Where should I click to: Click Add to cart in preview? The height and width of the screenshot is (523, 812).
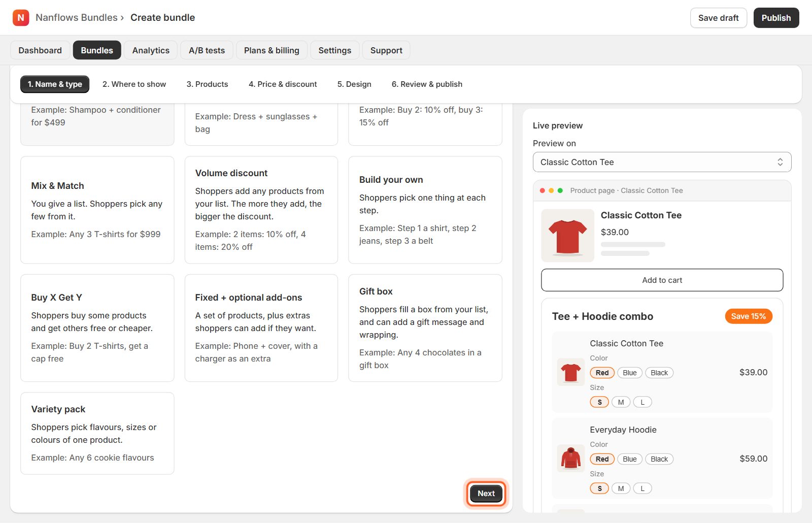coord(662,280)
